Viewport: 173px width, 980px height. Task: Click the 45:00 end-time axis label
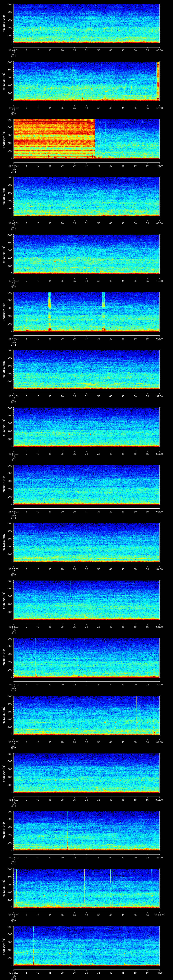159,50
